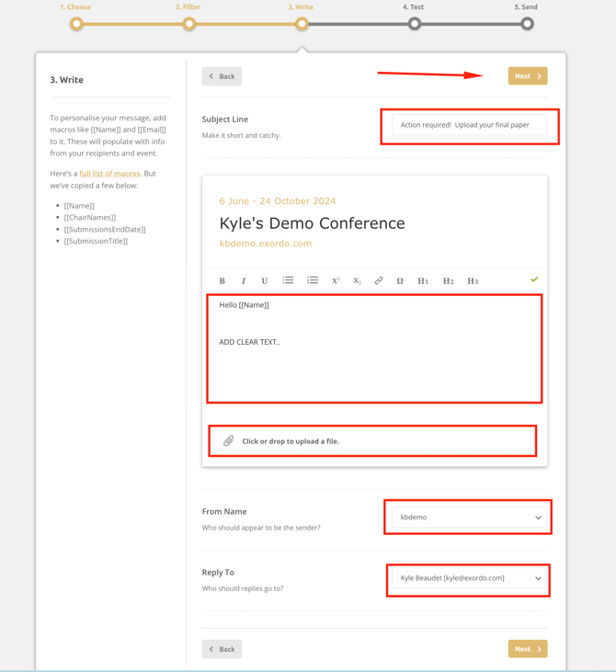616x672 pixels.
Task: Go to step 4. Test
Action: pyautogui.click(x=415, y=24)
